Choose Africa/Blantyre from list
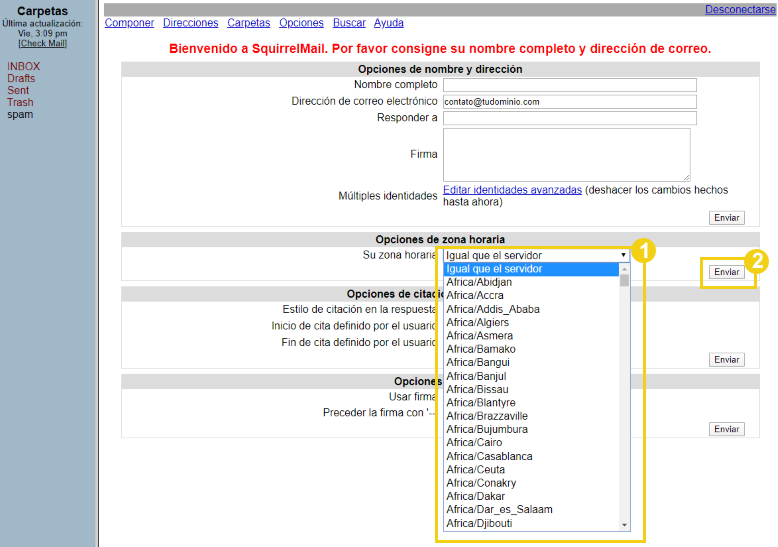Screen dimensions: 778x547 click(x=531, y=403)
